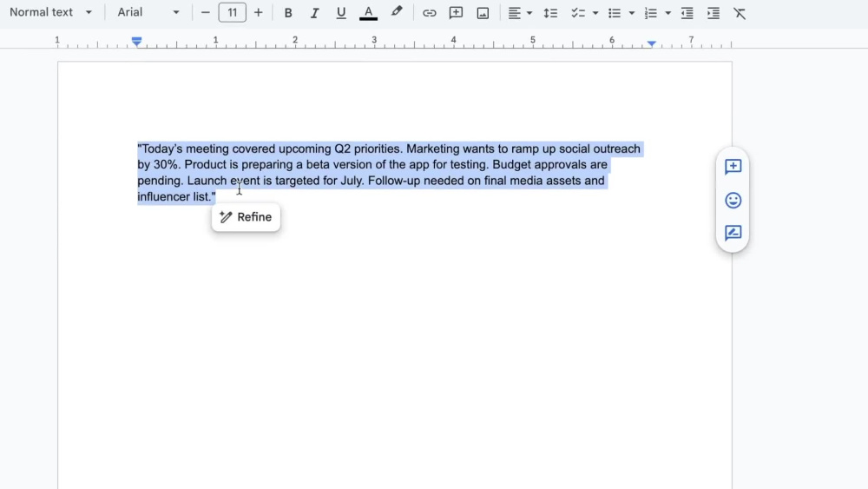The height and width of the screenshot is (489, 868).
Task: Toggle italic formatting
Action: pos(314,13)
